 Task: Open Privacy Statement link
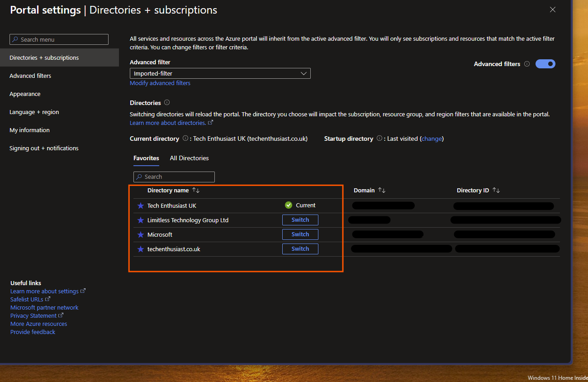click(37, 315)
